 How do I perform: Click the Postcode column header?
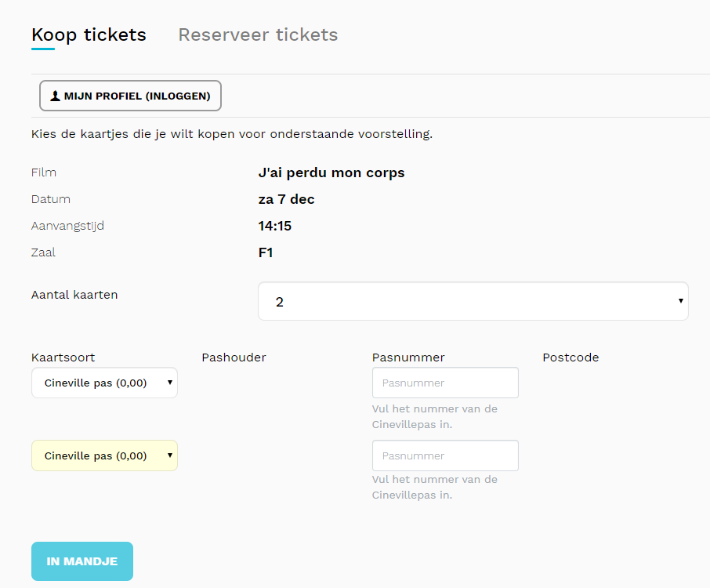(x=571, y=358)
